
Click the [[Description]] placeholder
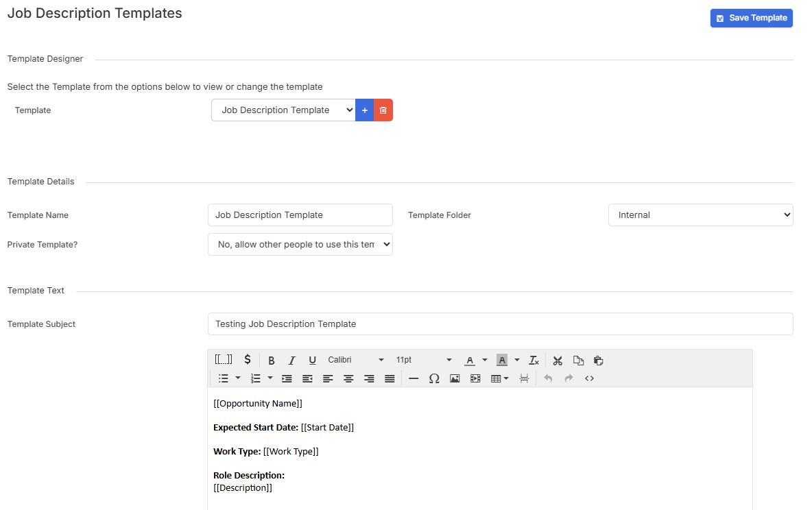pyautogui.click(x=243, y=488)
